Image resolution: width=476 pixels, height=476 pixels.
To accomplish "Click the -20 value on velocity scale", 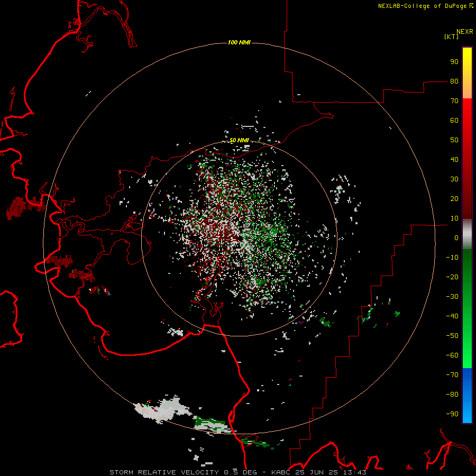I will (x=452, y=277).
